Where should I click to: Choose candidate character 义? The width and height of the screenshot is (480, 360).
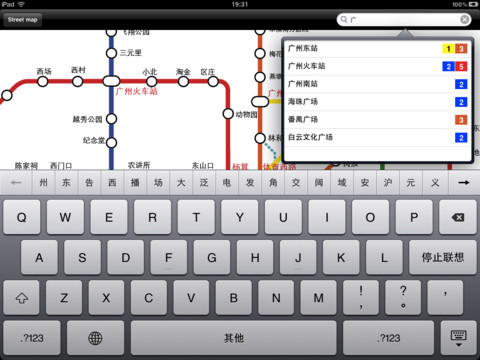[435, 182]
